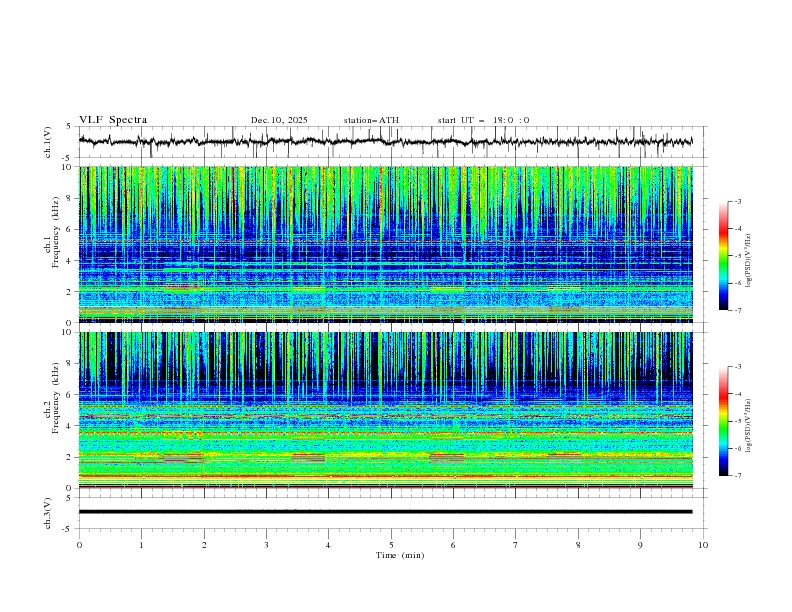Click the date label "Dec. 10, 2025"

coord(279,120)
